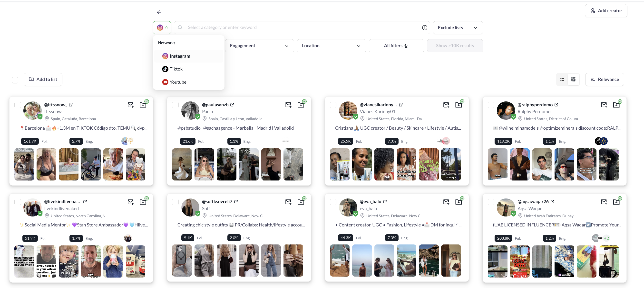The width and height of the screenshot is (644, 288).
Task: Click add-to-folder icon on @eva_balu card
Action: 459,202
